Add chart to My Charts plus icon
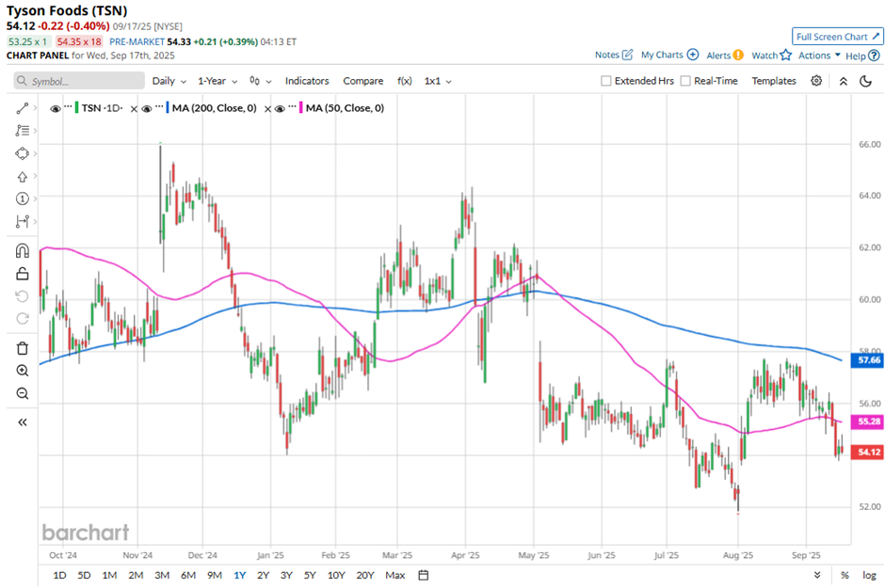 693,55
